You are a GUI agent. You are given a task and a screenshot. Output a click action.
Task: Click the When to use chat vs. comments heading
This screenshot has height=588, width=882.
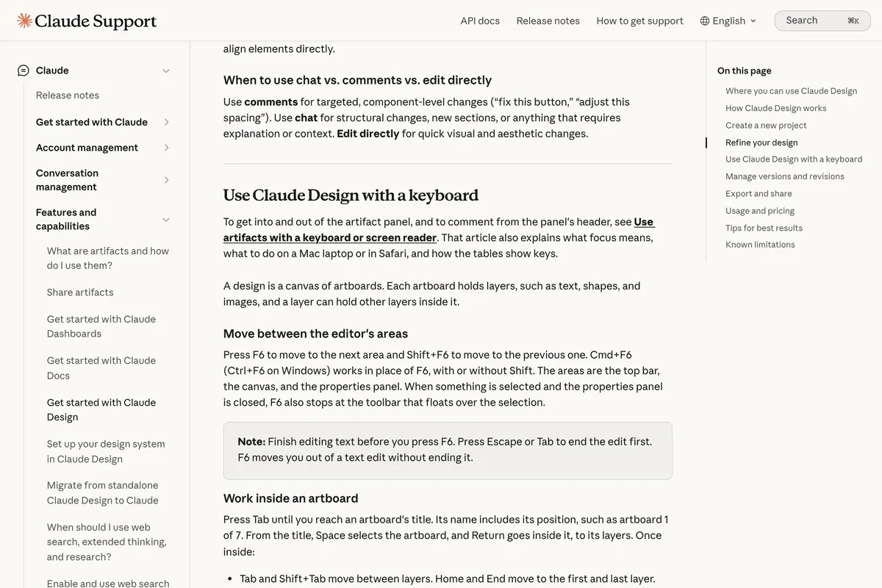click(x=357, y=80)
